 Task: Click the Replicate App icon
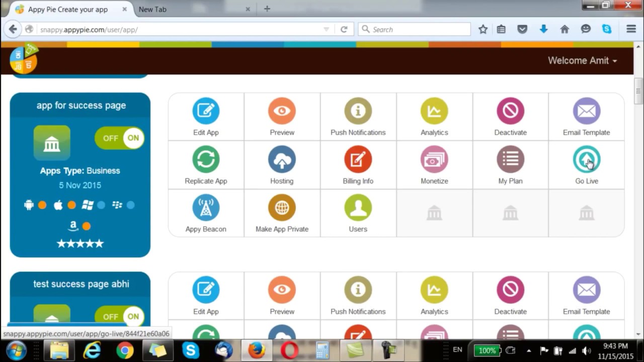[206, 159]
